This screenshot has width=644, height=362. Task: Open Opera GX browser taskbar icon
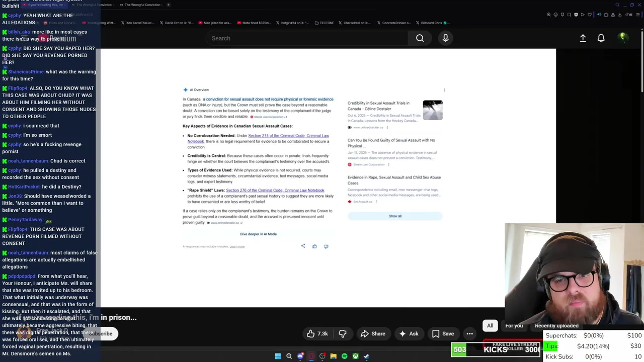point(311,356)
